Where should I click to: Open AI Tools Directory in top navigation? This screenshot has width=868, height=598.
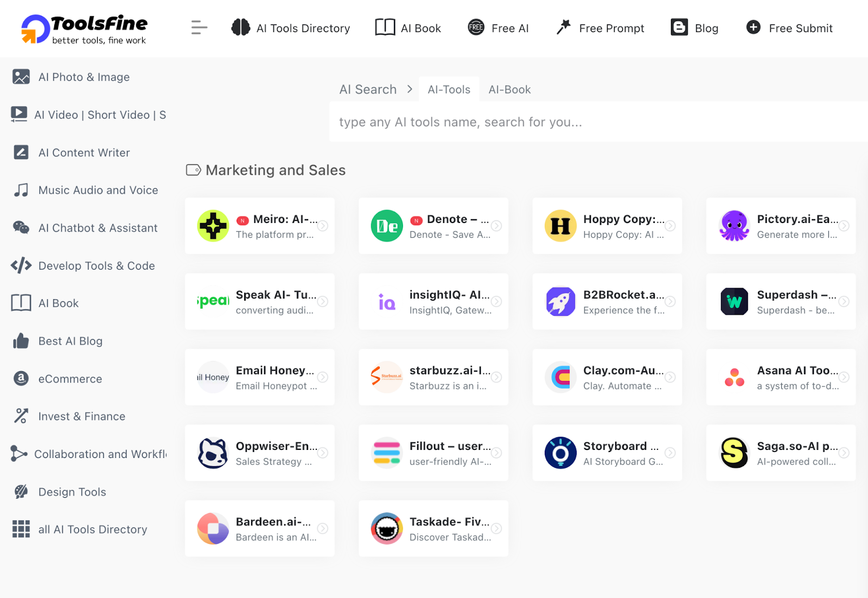coord(303,28)
